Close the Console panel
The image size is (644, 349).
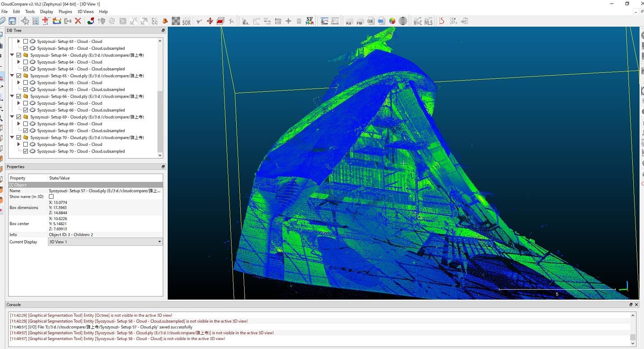pos(636,305)
